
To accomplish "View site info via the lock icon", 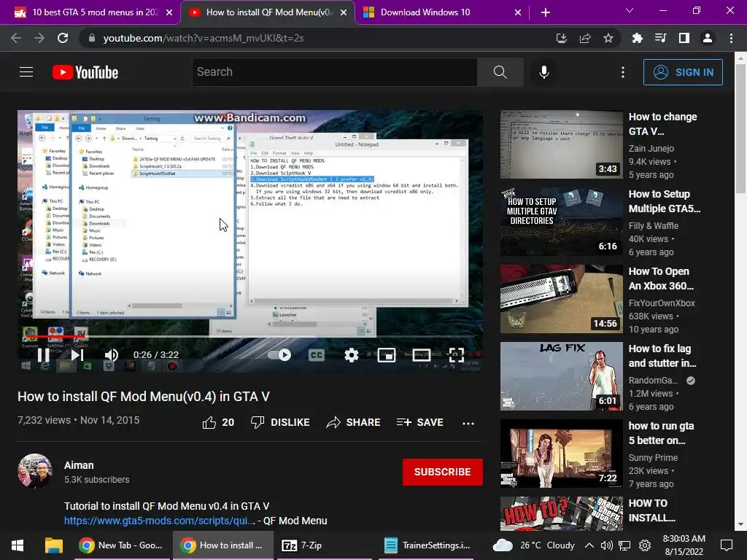I will [x=91, y=38].
